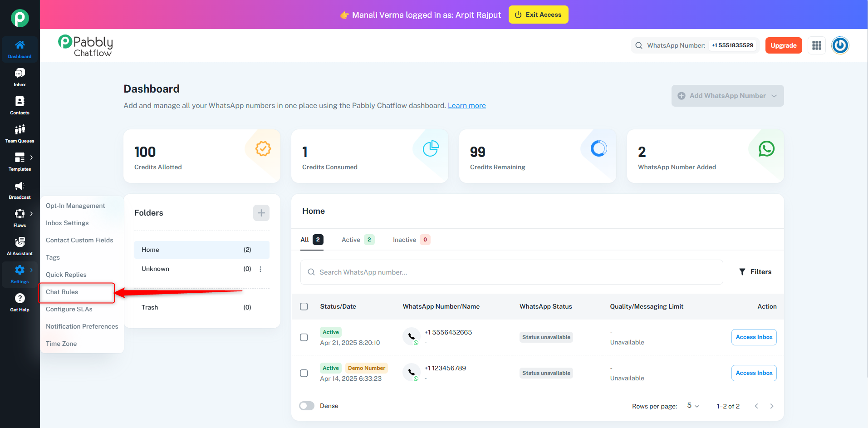Click phone icon for +1 123456789
This screenshot has height=428, width=868.
tap(411, 372)
